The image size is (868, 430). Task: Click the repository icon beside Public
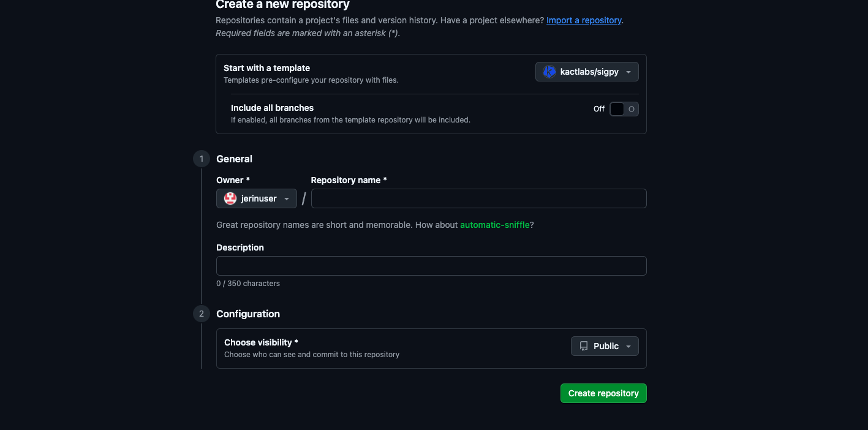584,346
